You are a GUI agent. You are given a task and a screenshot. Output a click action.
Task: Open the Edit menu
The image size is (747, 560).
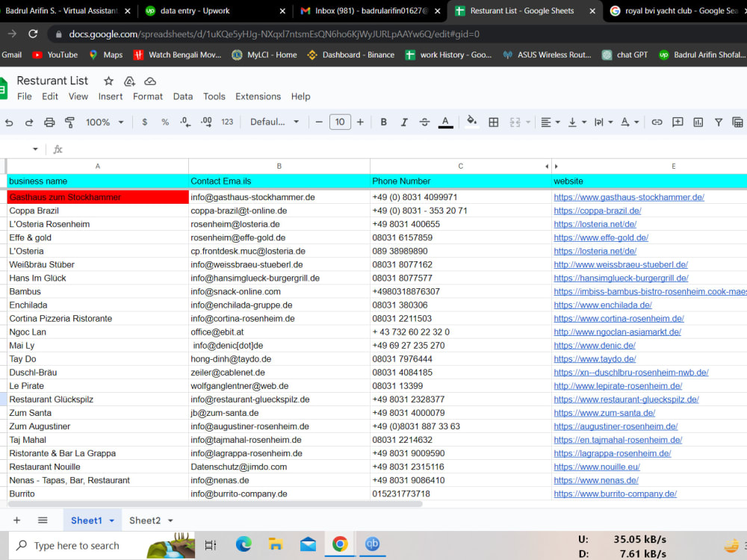point(50,96)
